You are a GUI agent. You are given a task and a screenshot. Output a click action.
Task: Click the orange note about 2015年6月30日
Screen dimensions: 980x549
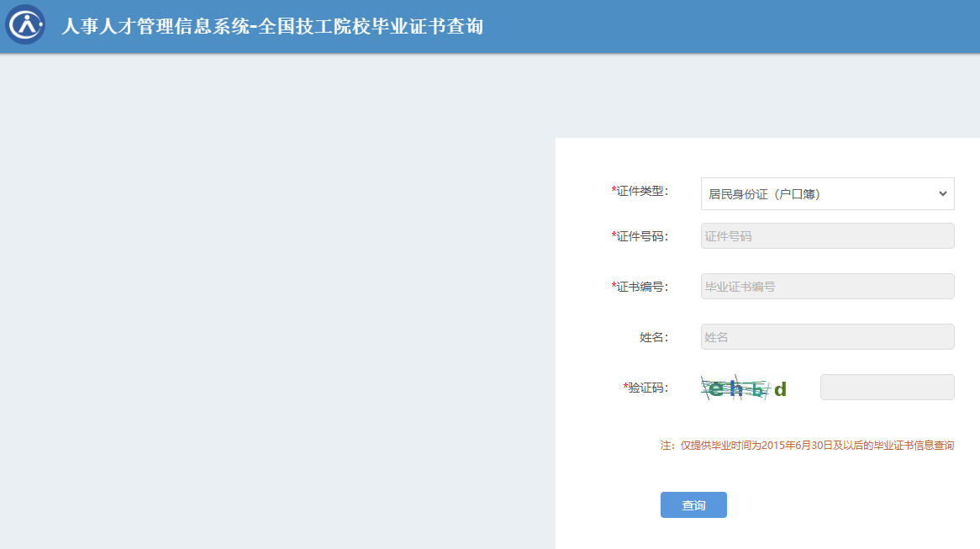pyautogui.click(x=807, y=446)
